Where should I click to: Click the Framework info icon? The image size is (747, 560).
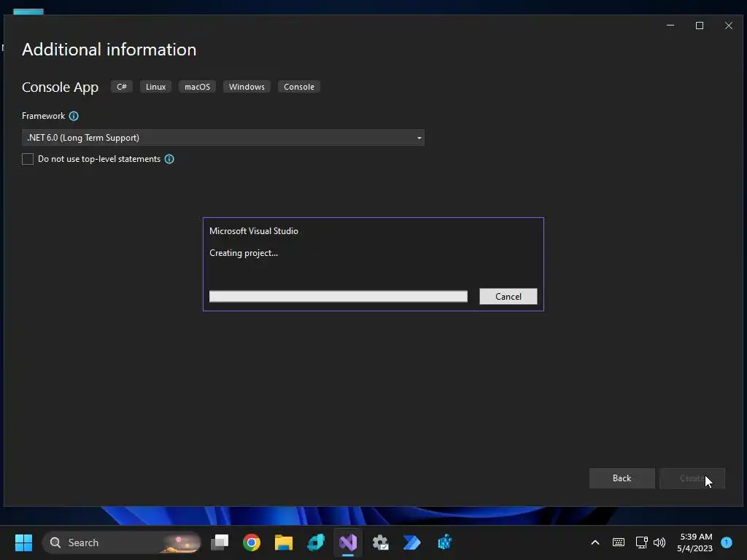click(74, 116)
